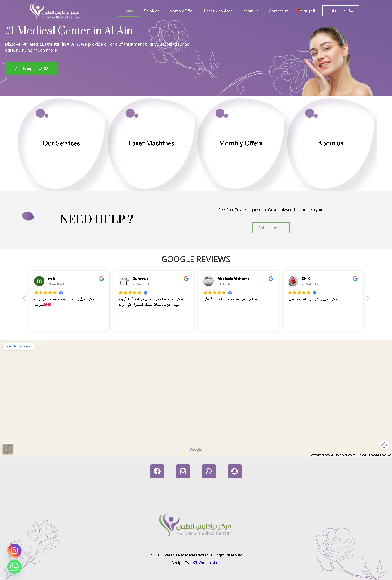This screenshot has width=392, height=580.
Task: Open the SKT Websolution link
Action: coord(205,563)
